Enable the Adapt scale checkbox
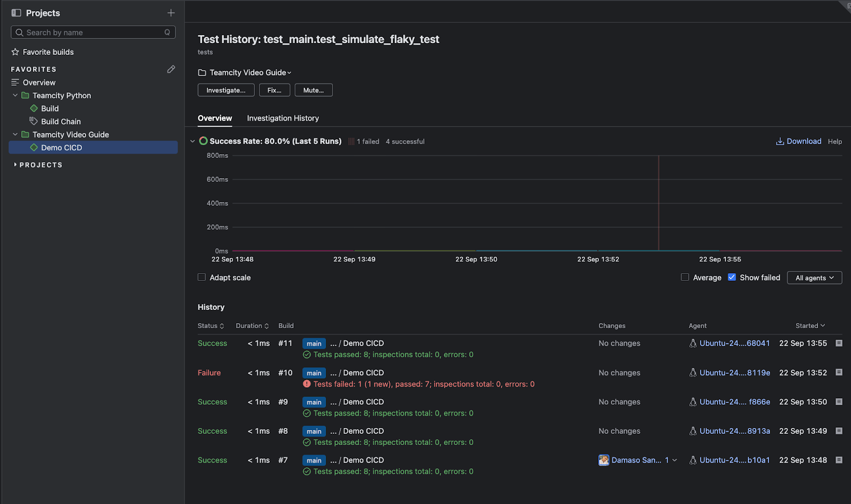Viewport: 851px width, 504px height. click(202, 278)
